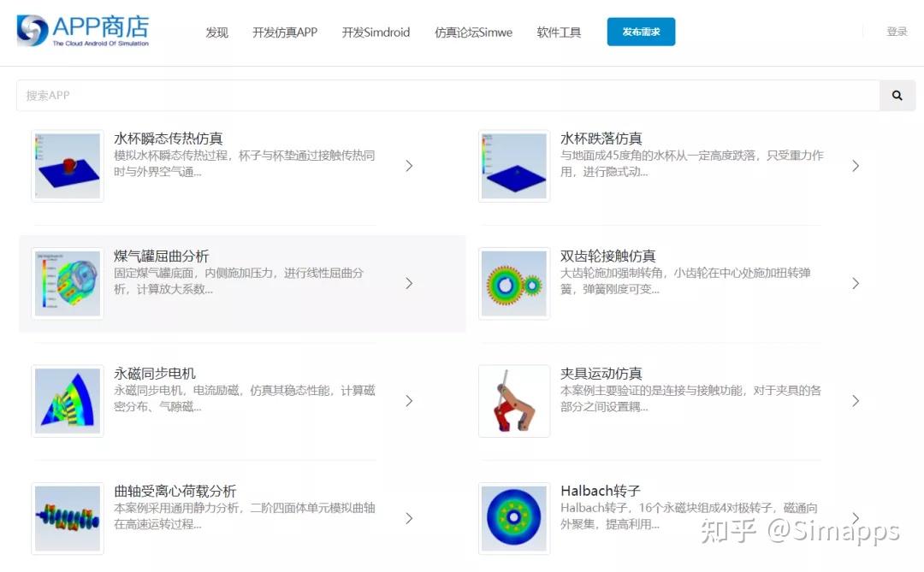The height and width of the screenshot is (572, 924).
Task: Click the 双齿轮接触仿真 gear image
Action: (x=513, y=283)
